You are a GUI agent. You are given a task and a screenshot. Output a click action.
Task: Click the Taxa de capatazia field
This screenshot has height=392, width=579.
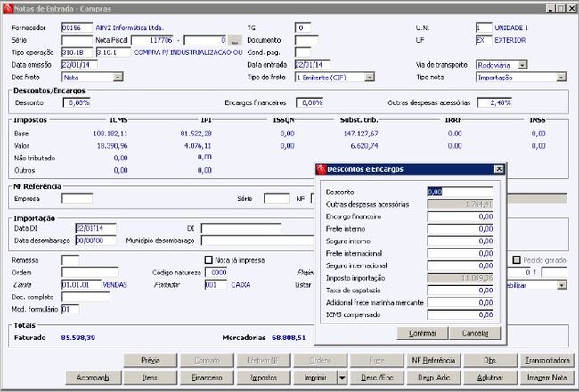coord(461,290)
